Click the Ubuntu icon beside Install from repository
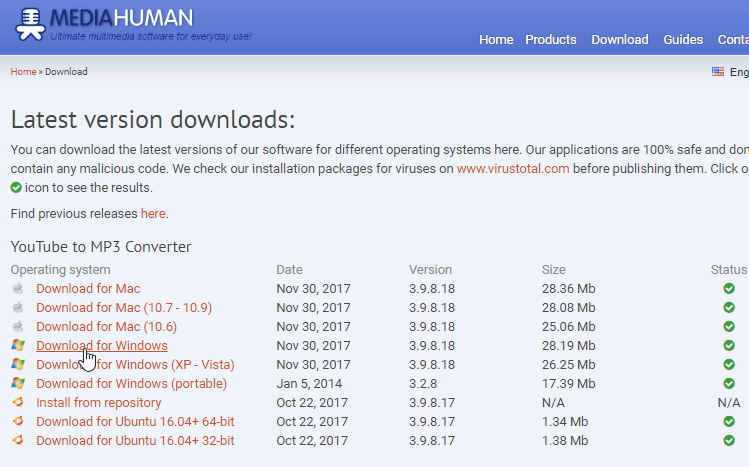Screen dimensions: 749x467 tap(18, 402)
